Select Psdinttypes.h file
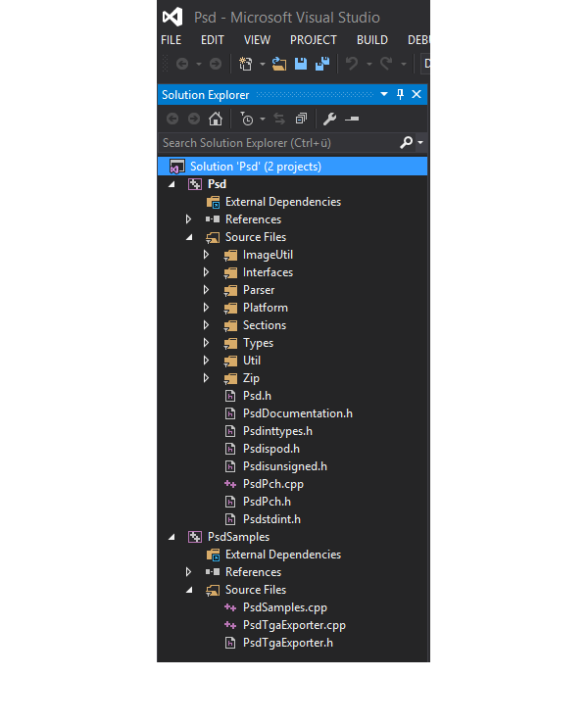588x725 pixels. [x=277, y=431]
